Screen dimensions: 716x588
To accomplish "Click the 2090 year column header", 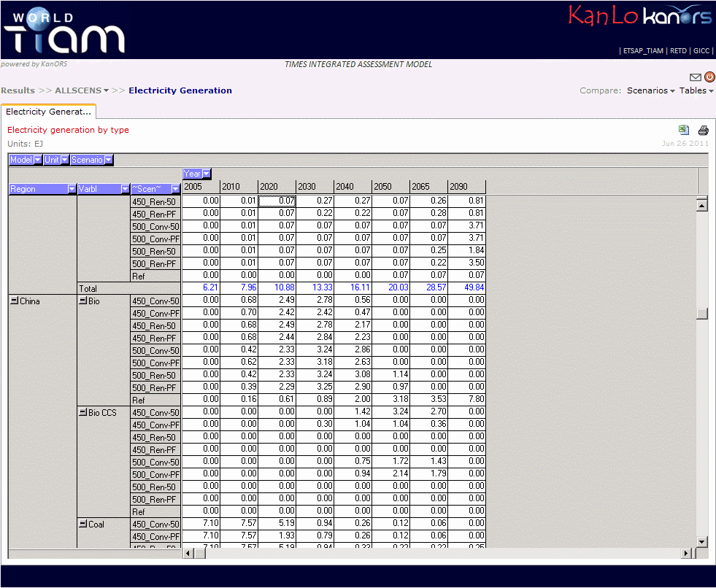I will (x=466, y=187).
